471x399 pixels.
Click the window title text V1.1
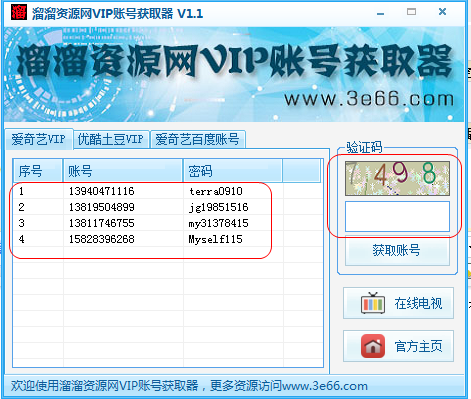(x=190, y=13)
